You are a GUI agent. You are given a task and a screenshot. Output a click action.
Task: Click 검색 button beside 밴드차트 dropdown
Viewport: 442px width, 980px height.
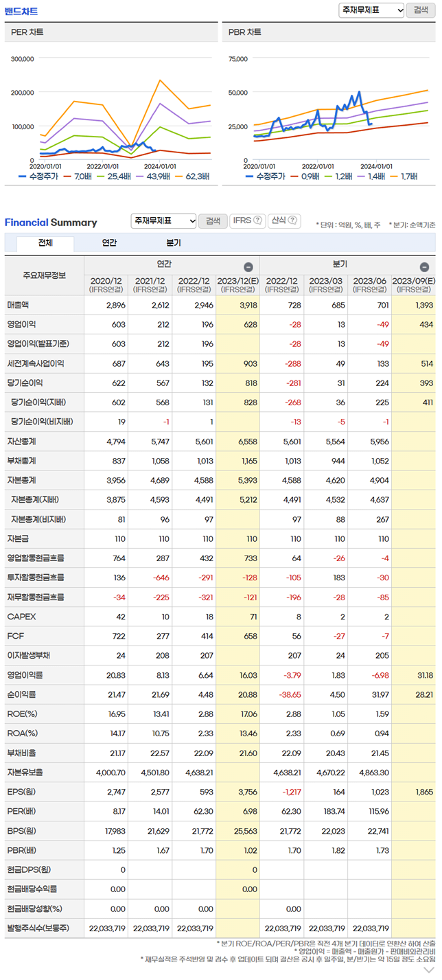420,10
